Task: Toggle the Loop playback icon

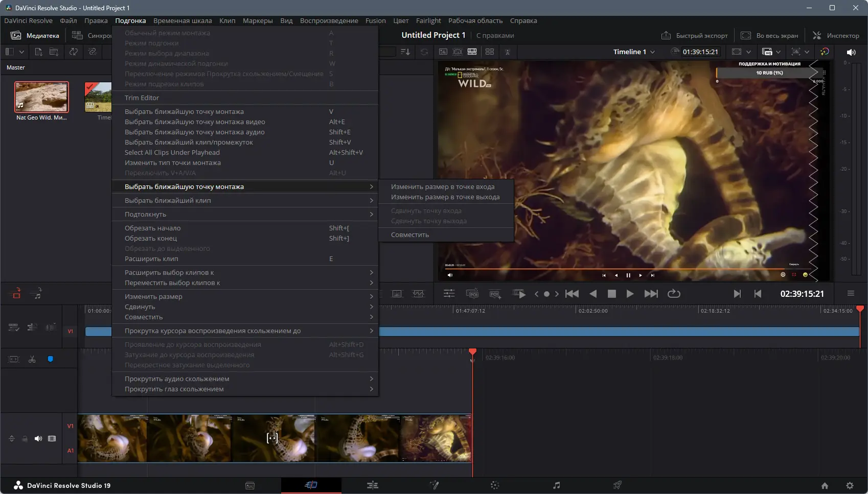Action: click(x=674, y=294)
